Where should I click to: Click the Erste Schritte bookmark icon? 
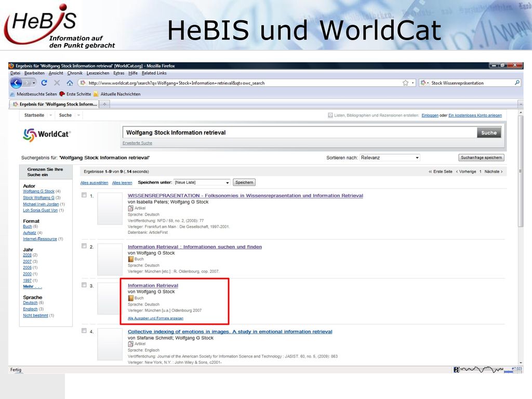(62, 94)
